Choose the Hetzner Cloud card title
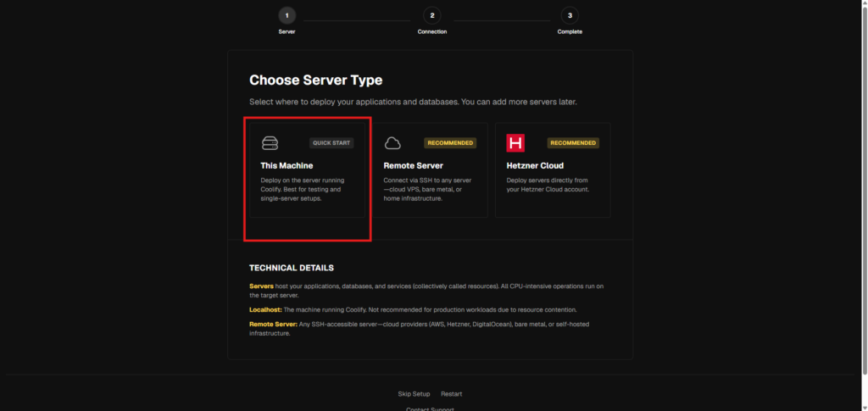This screenshot has width=868, height=411. click(x=535, y=165)
